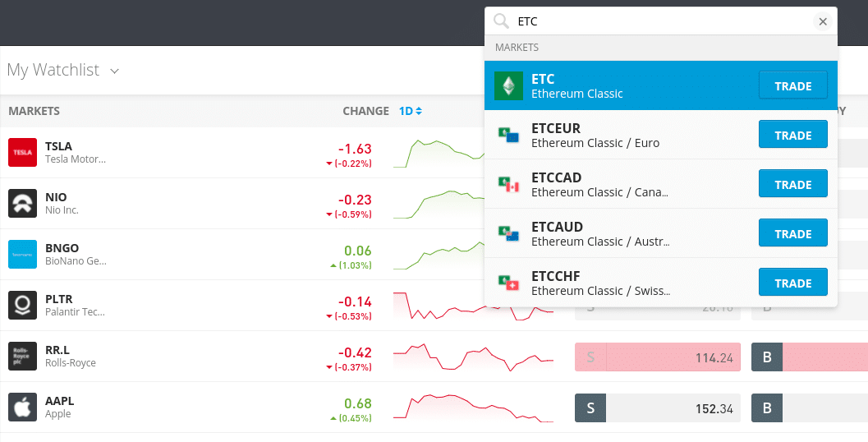Open the ETCEUR search result

tap(660, 135)
